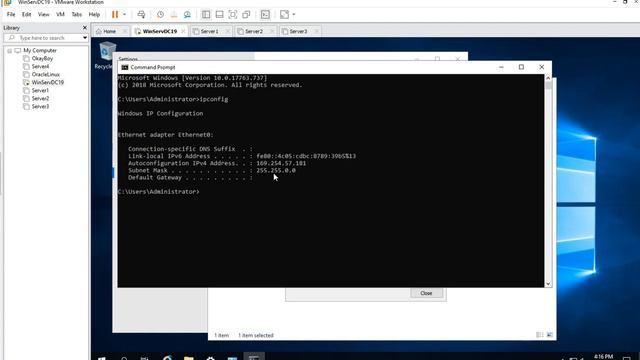Image resolution: width=640 pixels, height=360 pixels.
Task: Click the ipconfig command line text
Action: click(x=214, y=99)
